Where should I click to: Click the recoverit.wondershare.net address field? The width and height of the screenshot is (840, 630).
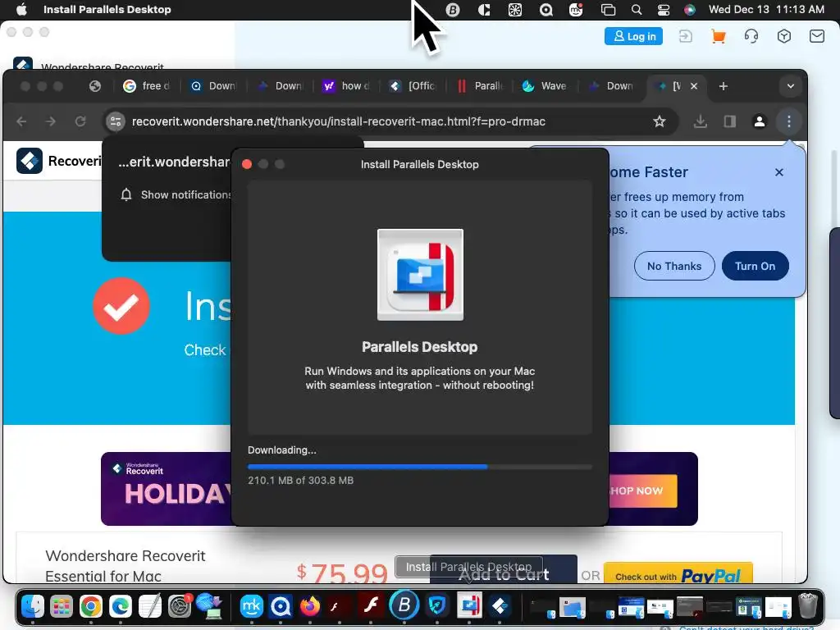pos(339,121)
